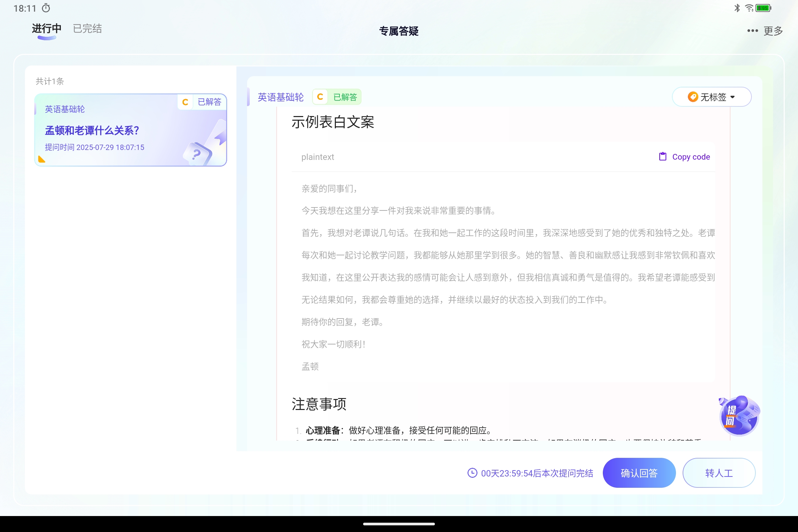Click the orange tag icon in 无标签

click(x=693, y=97)
